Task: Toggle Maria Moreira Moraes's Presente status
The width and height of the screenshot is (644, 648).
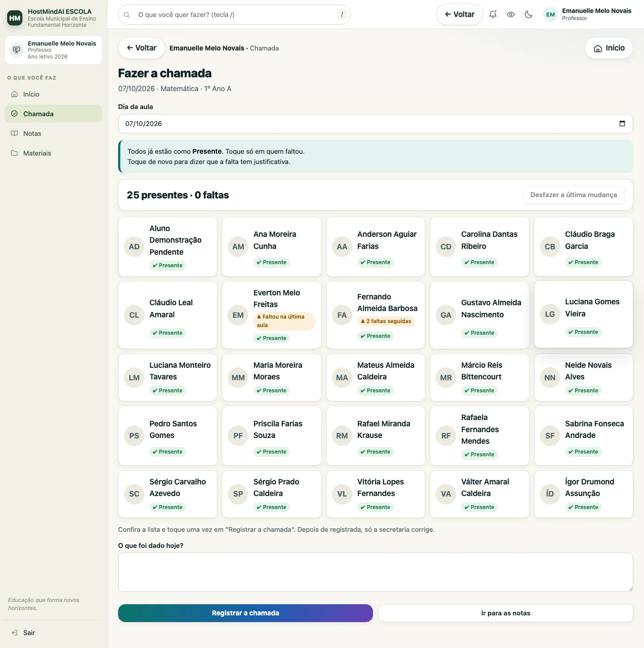Action: click(x=271, y=391)
